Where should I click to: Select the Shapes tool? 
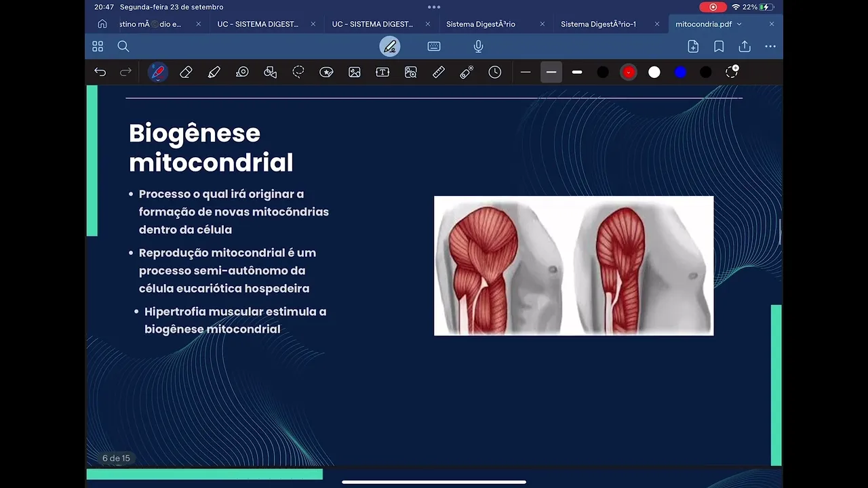pos(271,72)
